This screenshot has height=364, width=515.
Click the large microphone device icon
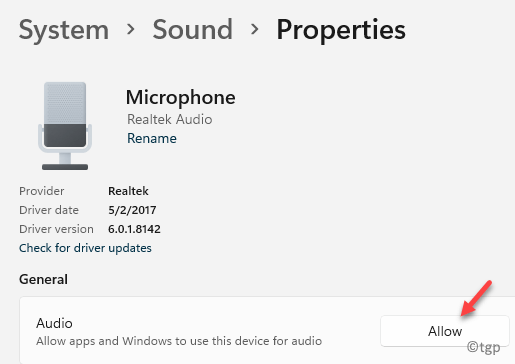click(65, 126)
